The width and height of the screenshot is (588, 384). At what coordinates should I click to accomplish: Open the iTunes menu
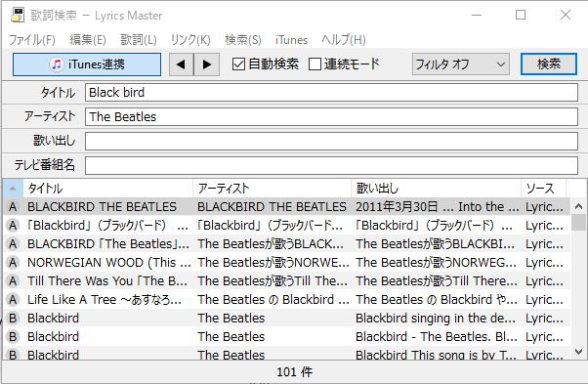tap(291, 40)
